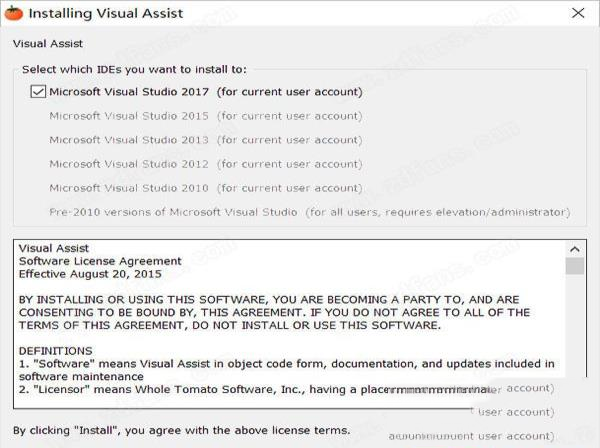Click the tomato icon in the title bar
Screen dimensions: 600x448
click(x=14, y=14)
